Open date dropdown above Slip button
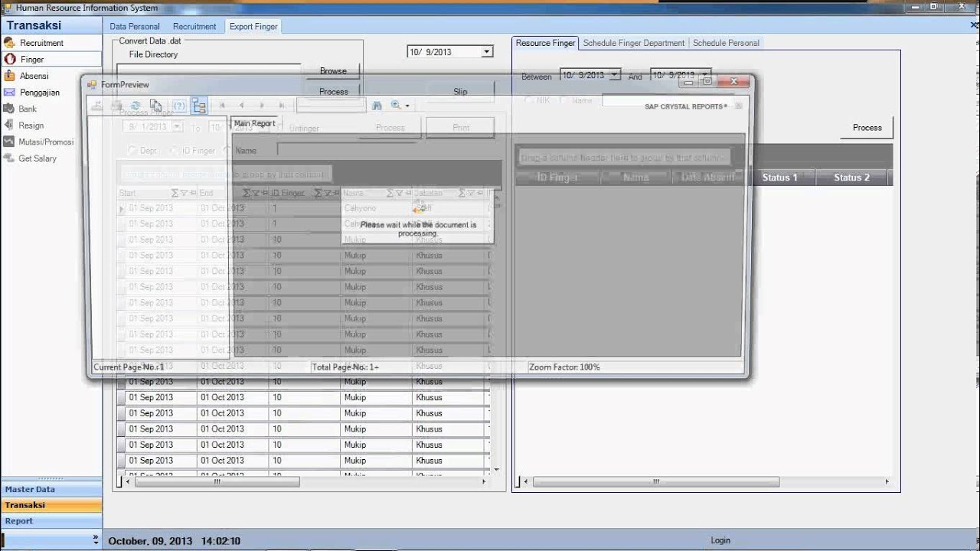This screenshot has height=551, width=980. click(486, 52)
